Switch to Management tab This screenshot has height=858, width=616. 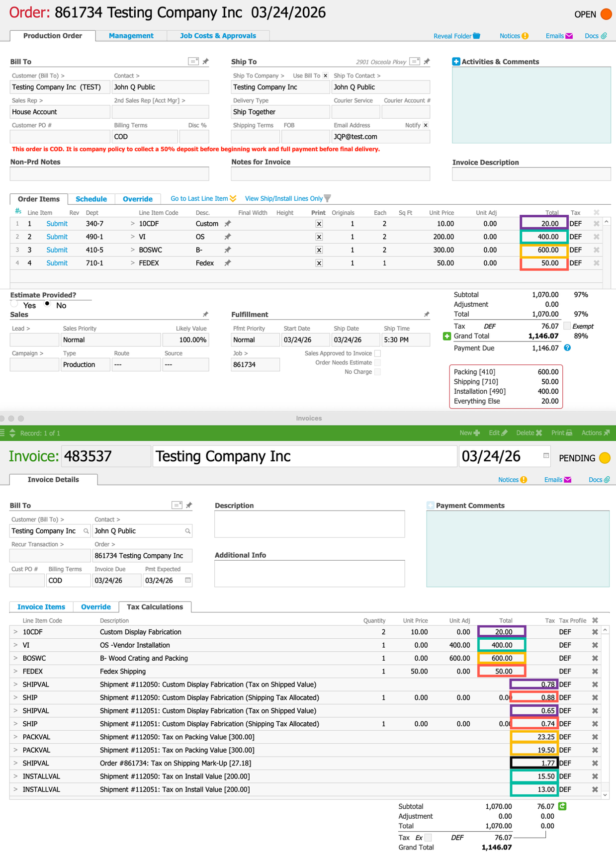[x=131, y=36]
